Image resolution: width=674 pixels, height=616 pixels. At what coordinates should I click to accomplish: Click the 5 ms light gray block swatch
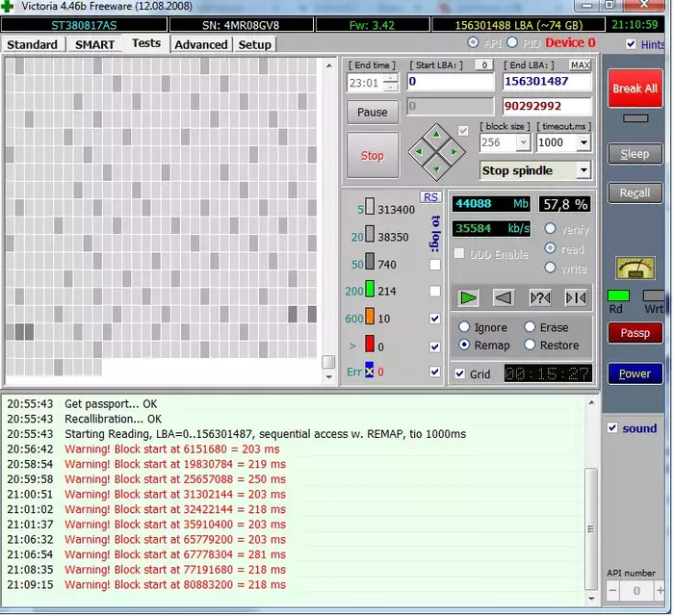point(369,206)
